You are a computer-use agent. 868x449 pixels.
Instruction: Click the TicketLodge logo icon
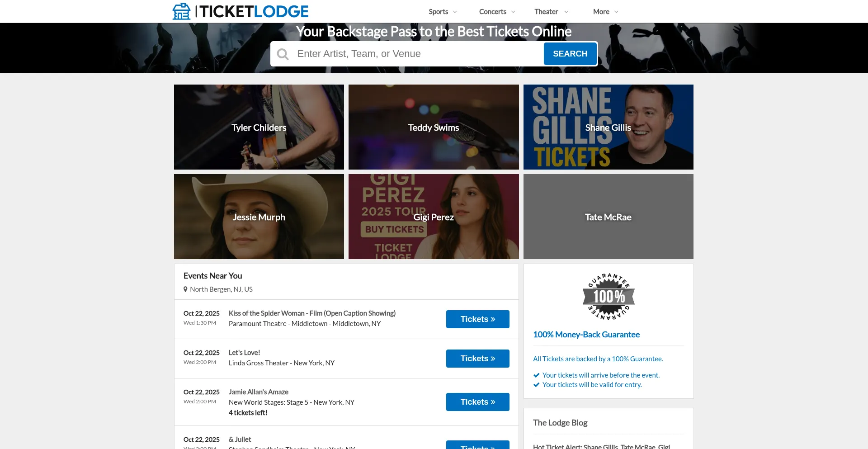pyautogui.click(x=182, y=11)
